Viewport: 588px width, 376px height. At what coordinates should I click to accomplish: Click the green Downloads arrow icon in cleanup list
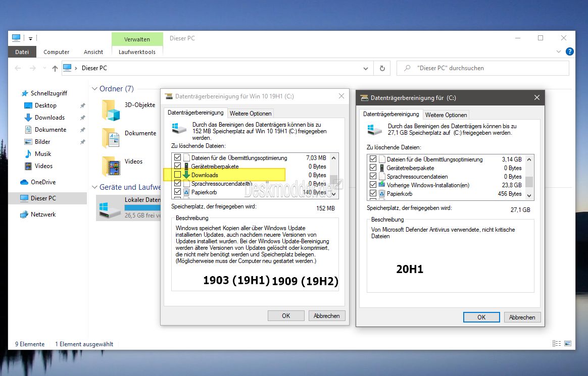click(186, 175)
